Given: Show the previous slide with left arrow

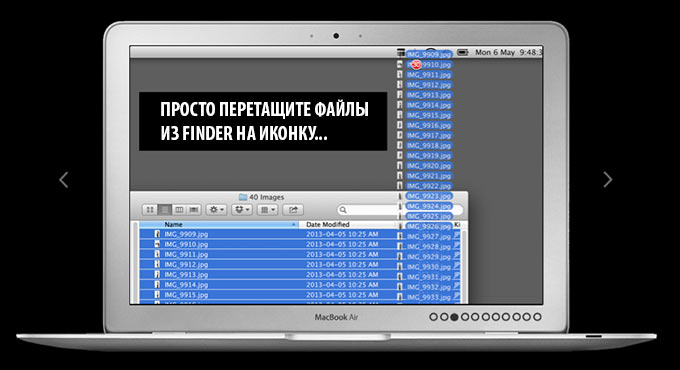Looking at the screenshot, I should pyautogui.click(x=64, y=180).
